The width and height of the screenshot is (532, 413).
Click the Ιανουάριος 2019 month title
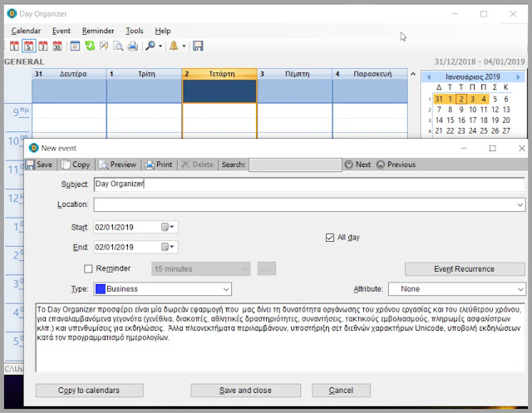(x=473, y=77)
